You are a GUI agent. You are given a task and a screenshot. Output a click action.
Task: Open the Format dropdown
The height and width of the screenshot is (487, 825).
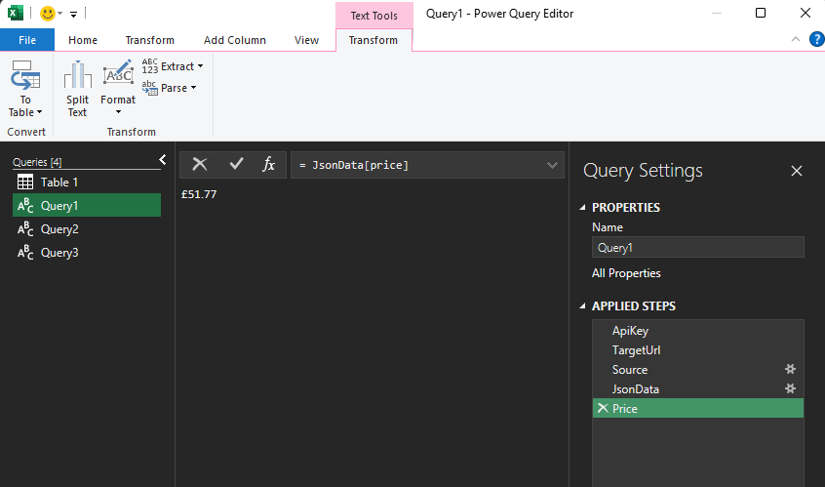118,88
